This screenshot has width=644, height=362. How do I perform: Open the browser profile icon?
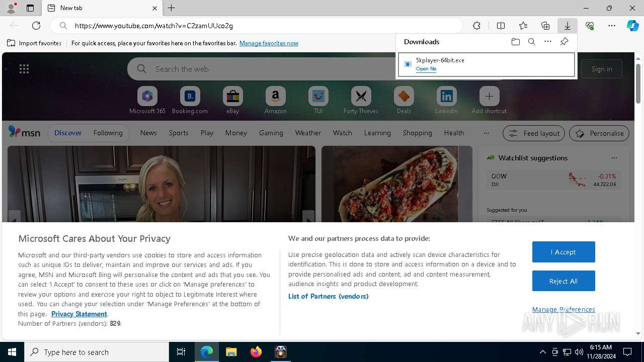(x=11, y=8)
